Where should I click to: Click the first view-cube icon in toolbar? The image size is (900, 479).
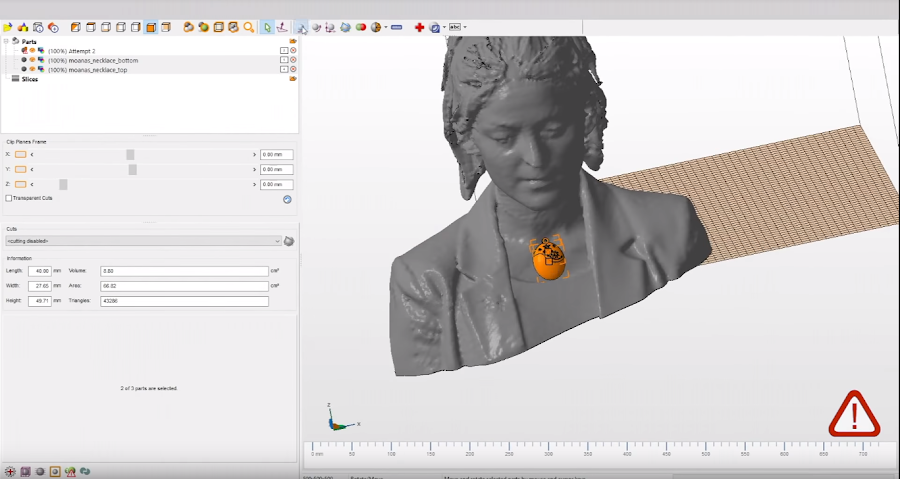point(76,27)
